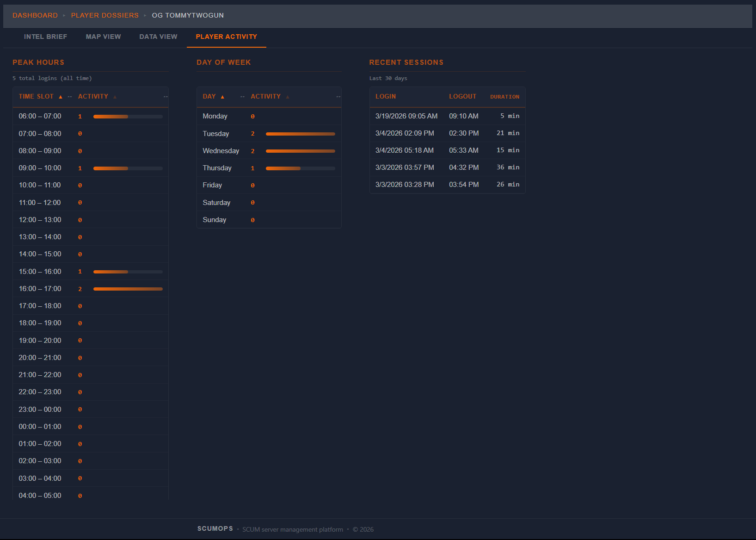Select the 16:00 – 17:00 time slot row

[91, 289]
